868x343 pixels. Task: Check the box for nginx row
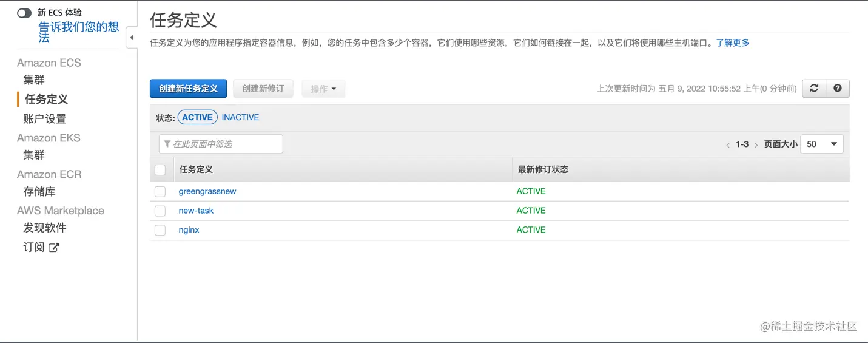coord(160,231)
